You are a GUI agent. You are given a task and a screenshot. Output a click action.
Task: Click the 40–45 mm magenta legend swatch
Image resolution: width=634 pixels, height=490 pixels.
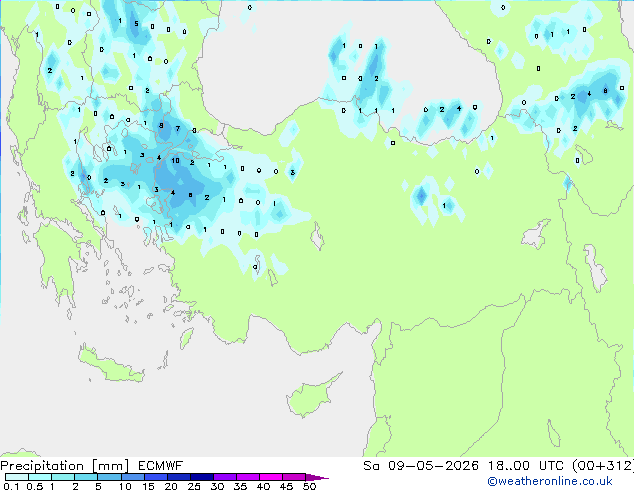click(271, 477)
